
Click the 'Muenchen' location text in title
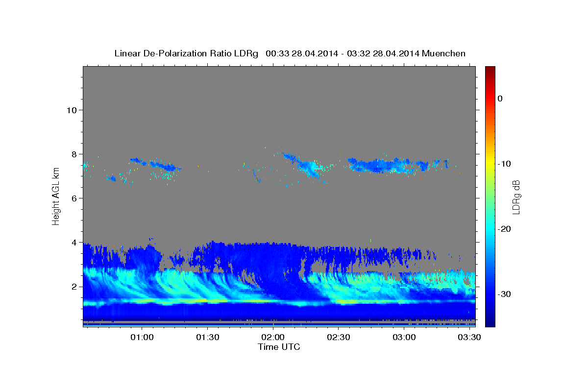(444, 53)
